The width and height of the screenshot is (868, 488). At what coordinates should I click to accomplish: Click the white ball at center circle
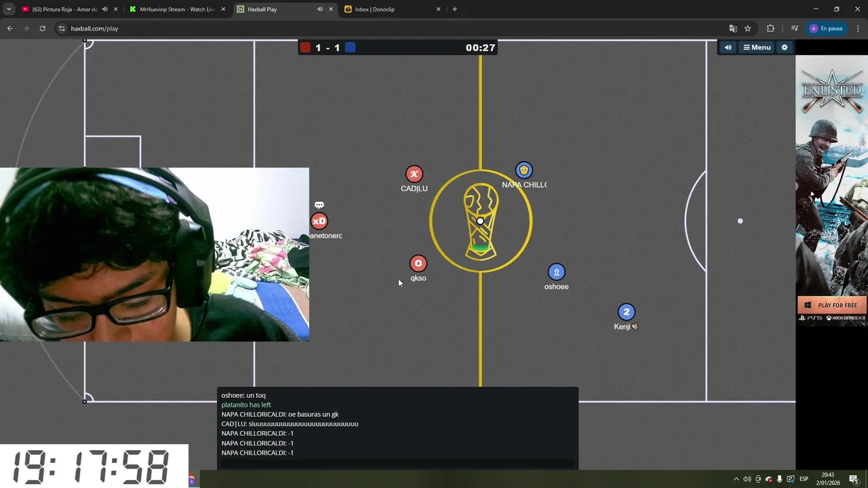(480, 221)
